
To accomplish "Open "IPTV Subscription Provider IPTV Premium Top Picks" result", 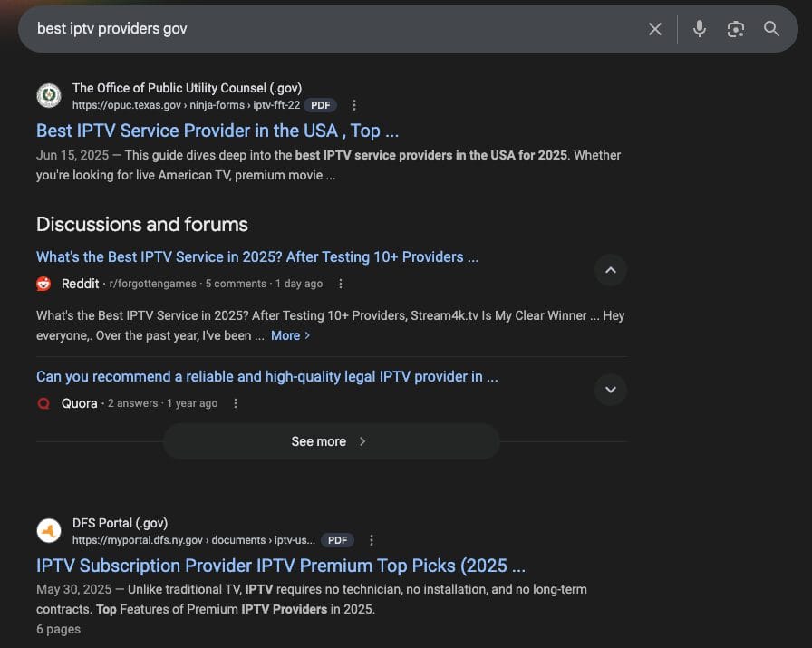I will click(280, 566).
